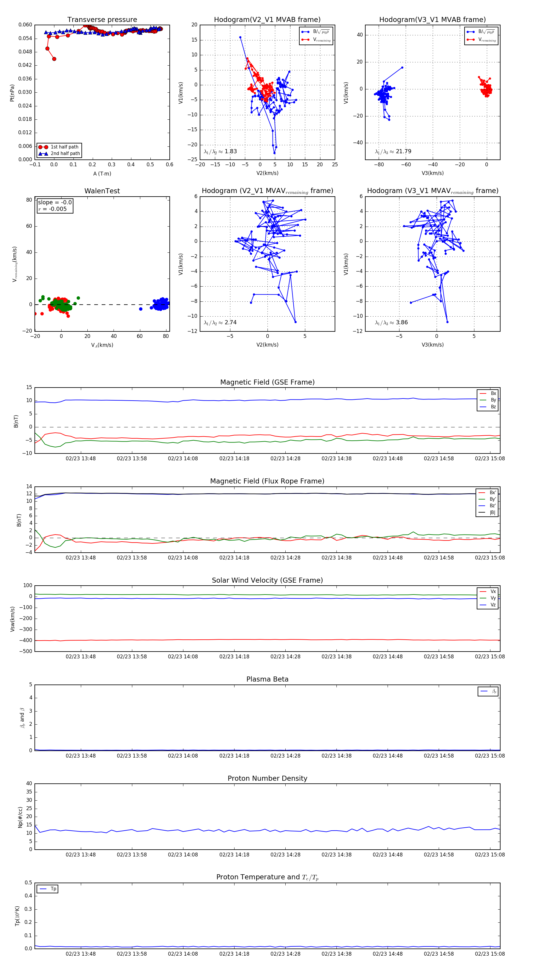Click the λ1/λ2 ≈ 2.74 annotation

click(220, 323)
